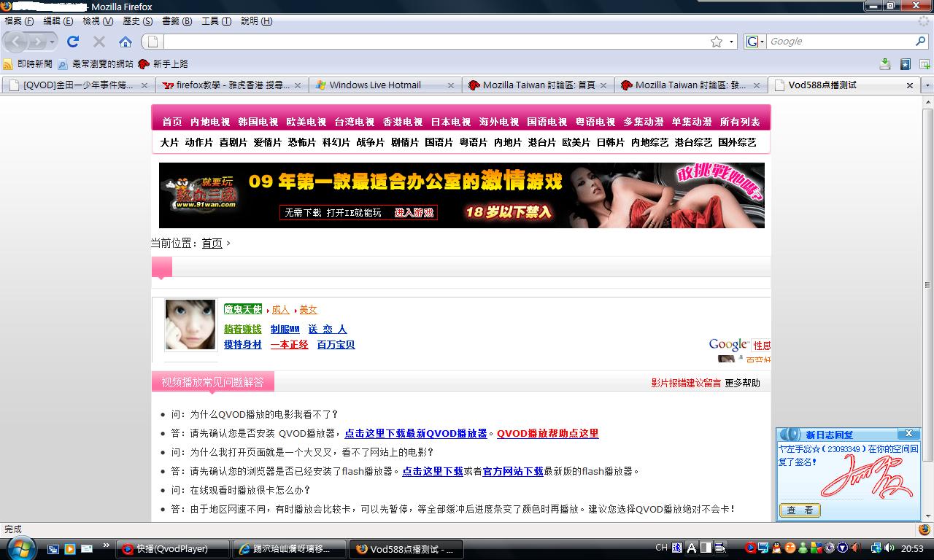
Task: Click the 点击这里下载最新QVOD播放器 link
Action: [416, 433]
